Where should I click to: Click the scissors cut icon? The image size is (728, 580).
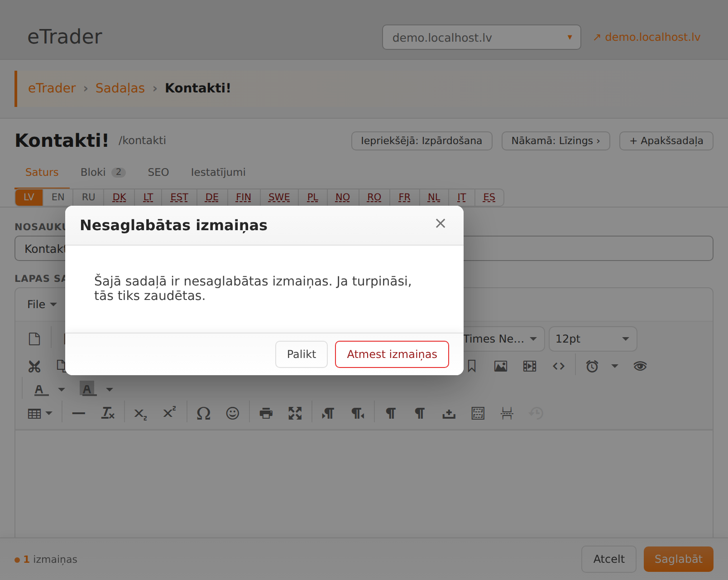34,366
